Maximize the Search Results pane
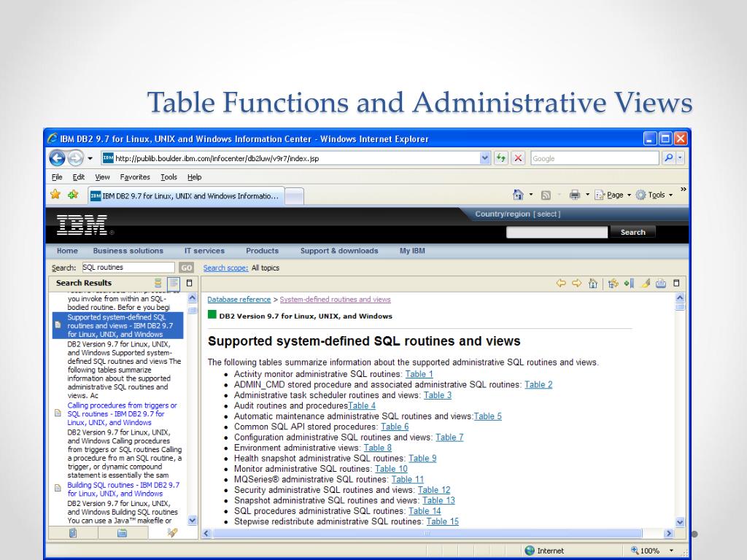Screen dimensions: 747x560 189,283
